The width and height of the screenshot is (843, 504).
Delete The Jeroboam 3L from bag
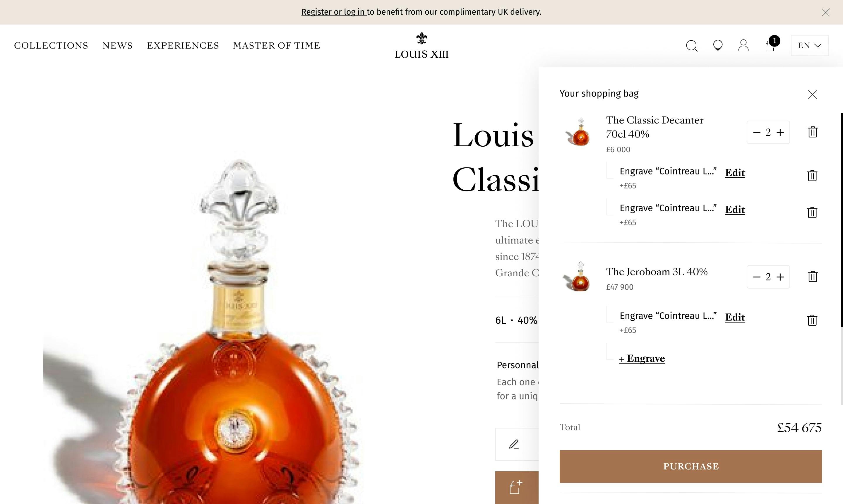click(813, 277)
